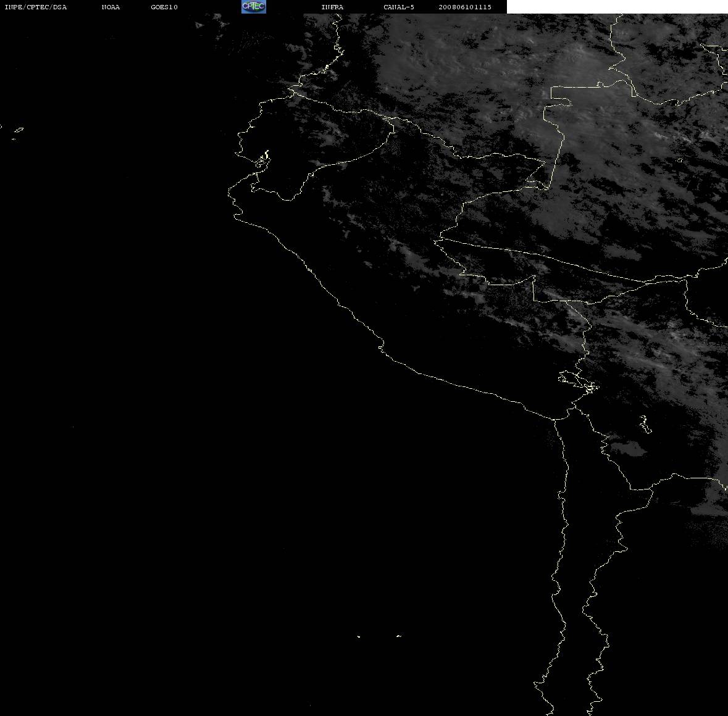Select the INPE/CPTEC/DSA header text

tap(36, 7)
